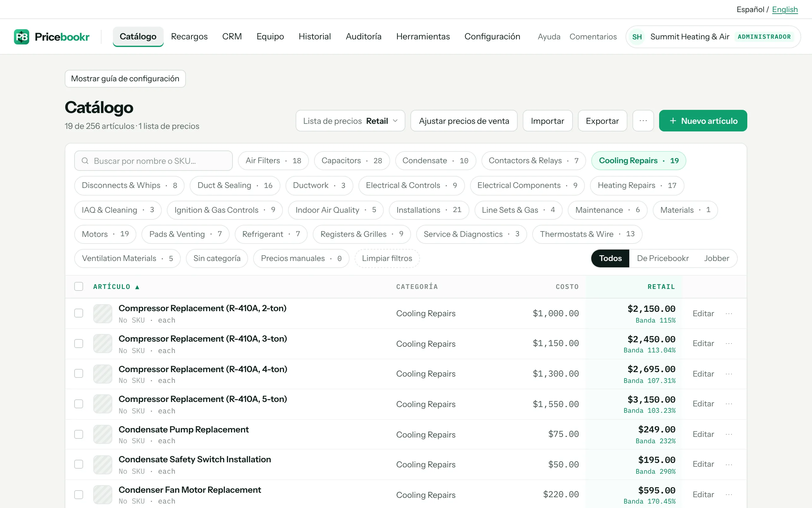Viewport: 812px width, 508px height.
Task: Open row menu for Condensate Pump Replacement
Action: [x=729, y=434]
